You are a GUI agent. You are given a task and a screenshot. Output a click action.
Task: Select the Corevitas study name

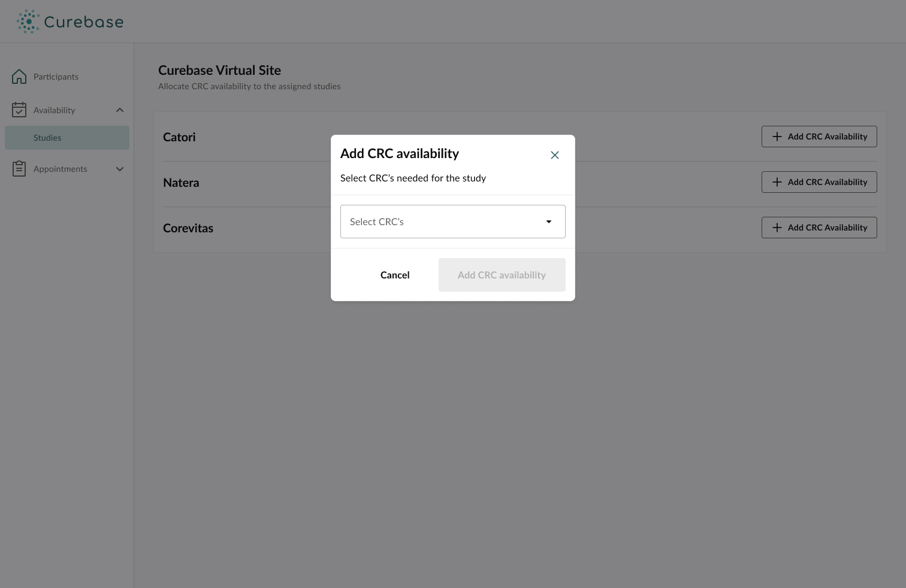pyautogui.click(x=188, y=228)
